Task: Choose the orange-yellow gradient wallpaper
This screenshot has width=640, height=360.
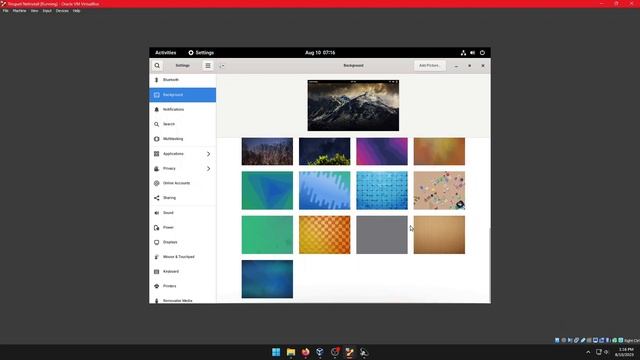Action: click(x=439, y=151)
